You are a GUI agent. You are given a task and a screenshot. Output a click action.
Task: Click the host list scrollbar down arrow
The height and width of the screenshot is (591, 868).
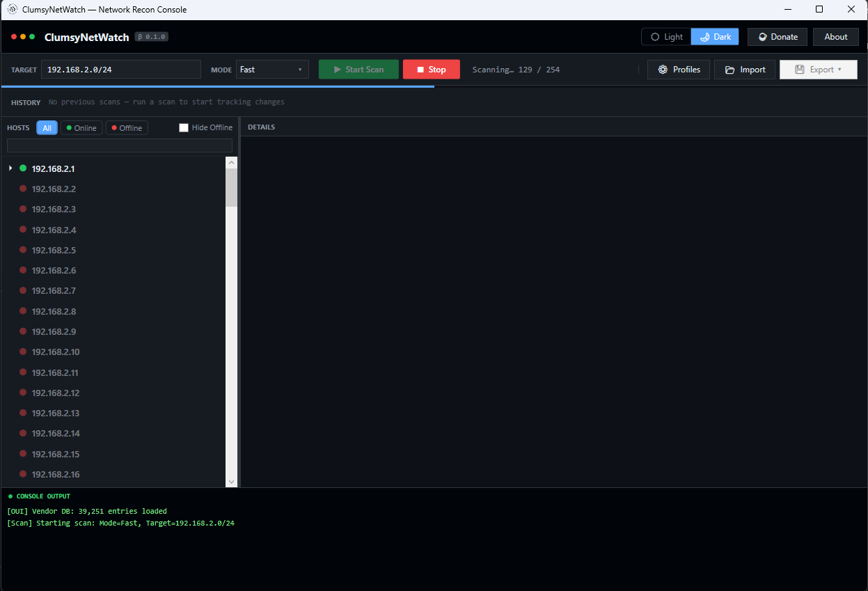[232, 481]
